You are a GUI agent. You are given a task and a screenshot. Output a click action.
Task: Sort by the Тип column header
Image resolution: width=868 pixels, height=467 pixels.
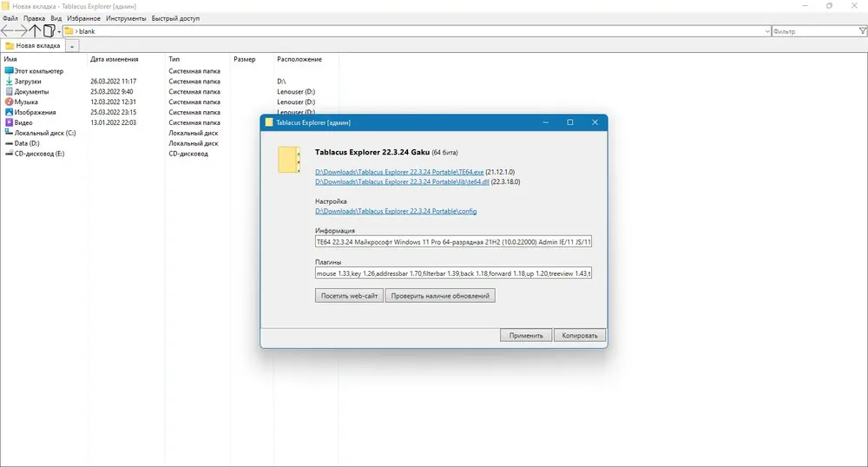[174, 59]
